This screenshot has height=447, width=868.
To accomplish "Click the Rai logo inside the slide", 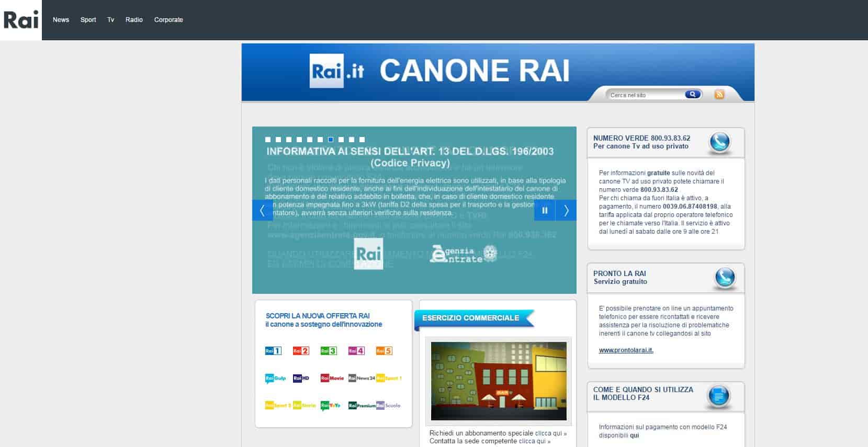I will click(x=368, y=254).
